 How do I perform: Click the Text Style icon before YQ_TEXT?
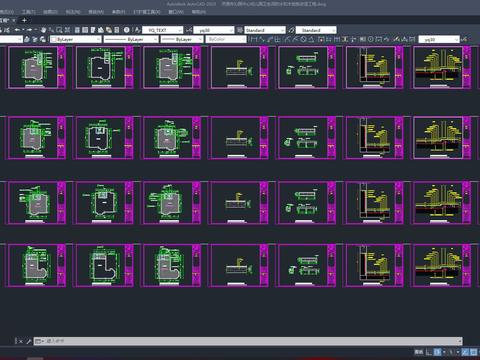[137, 30]
